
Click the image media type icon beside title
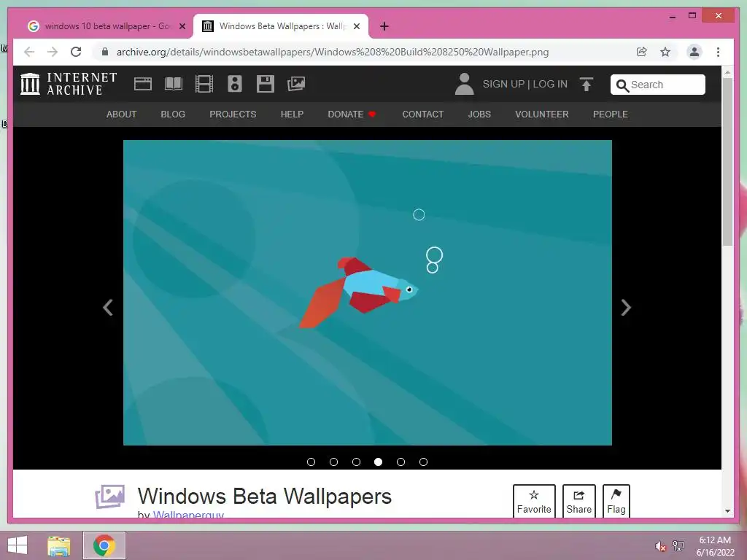coord(110,496)
